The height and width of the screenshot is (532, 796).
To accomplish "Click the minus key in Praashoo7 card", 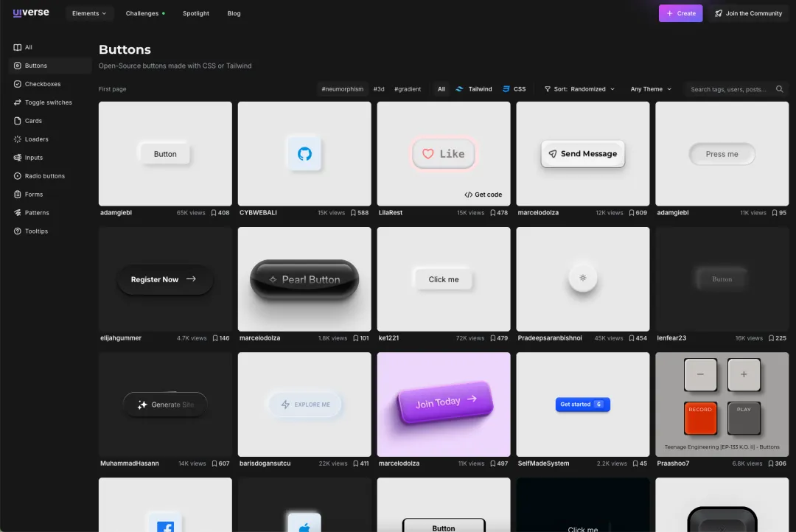I will tap(700, 374).
